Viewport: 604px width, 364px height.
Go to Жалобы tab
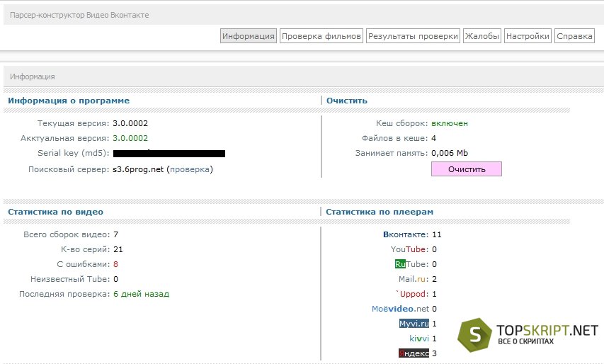click(x=482, y=36)
